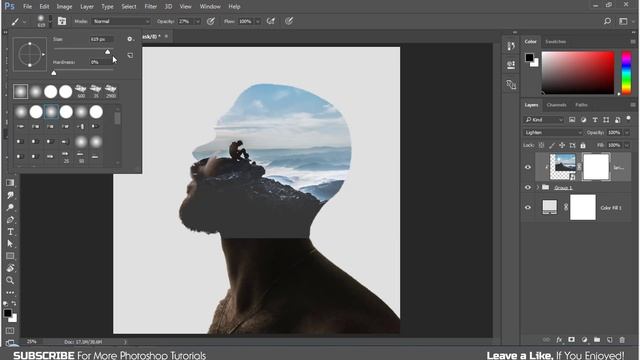This screenshot has height=360, width=640.
Task: Open layer blend mode dropdown showing Lighten
Action: point(553,133)
